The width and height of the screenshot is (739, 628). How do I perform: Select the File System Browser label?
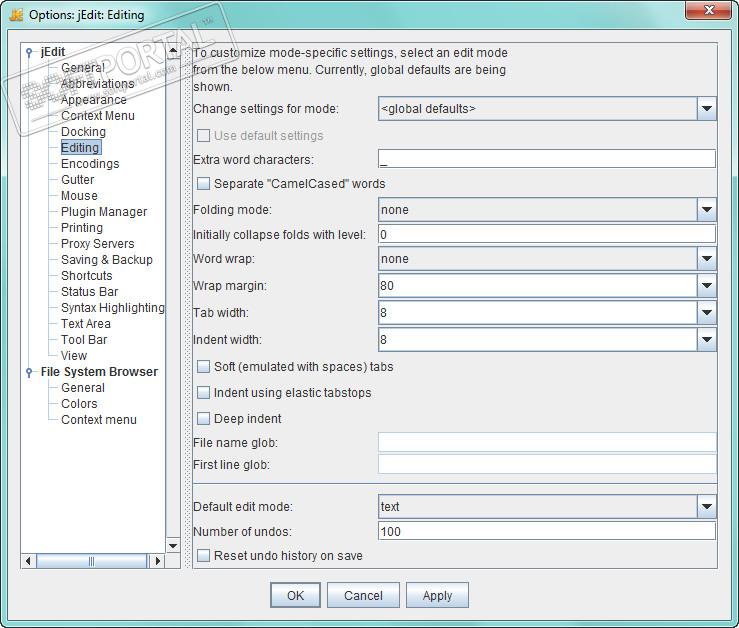[x=99, y=372]
